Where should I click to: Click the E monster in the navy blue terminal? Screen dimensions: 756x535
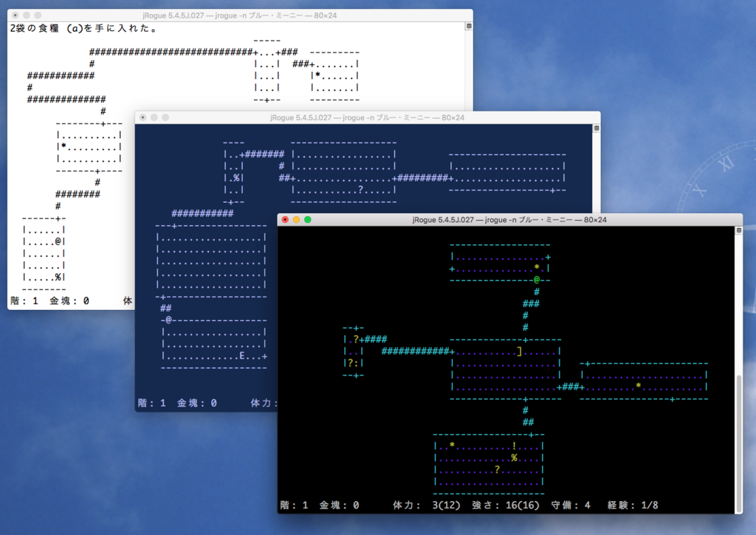pyautogui.click(x=242, y=356)
